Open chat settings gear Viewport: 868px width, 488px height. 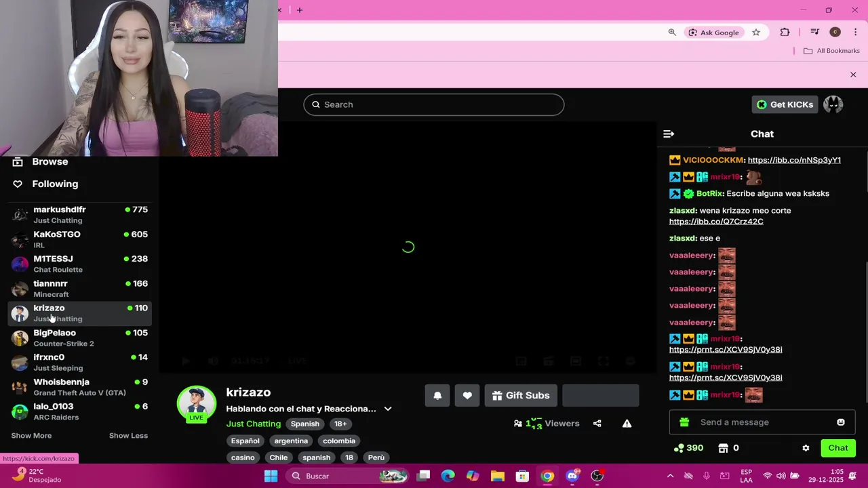click(x=806, y=448)
